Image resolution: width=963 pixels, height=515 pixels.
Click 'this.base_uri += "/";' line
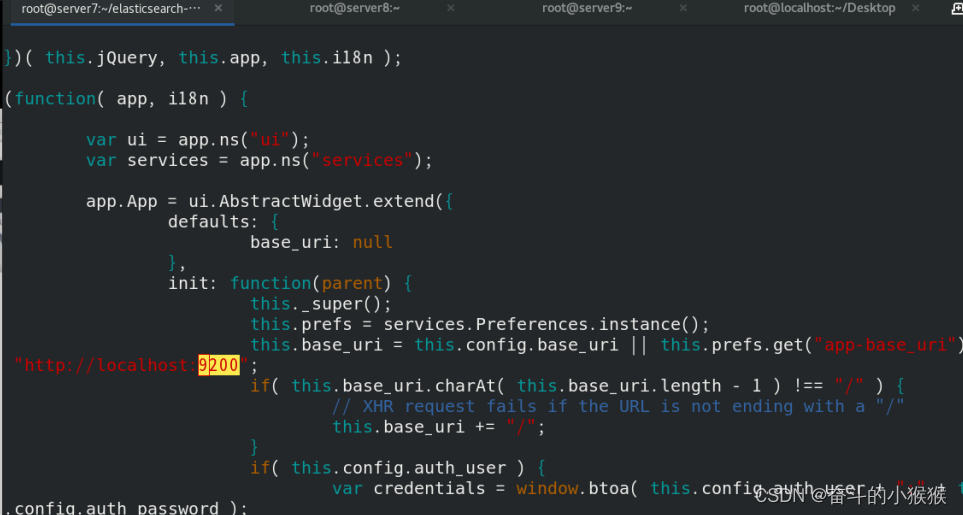[439, 427]
